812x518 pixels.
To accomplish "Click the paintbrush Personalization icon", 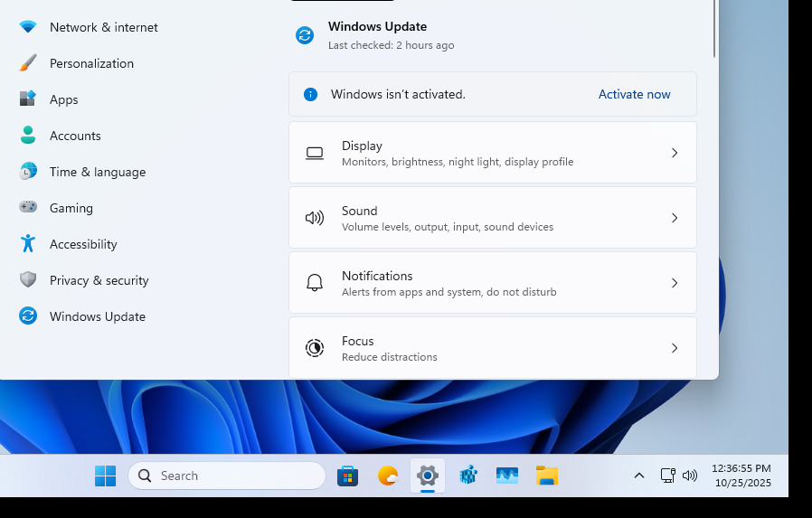I will point(28,62).
